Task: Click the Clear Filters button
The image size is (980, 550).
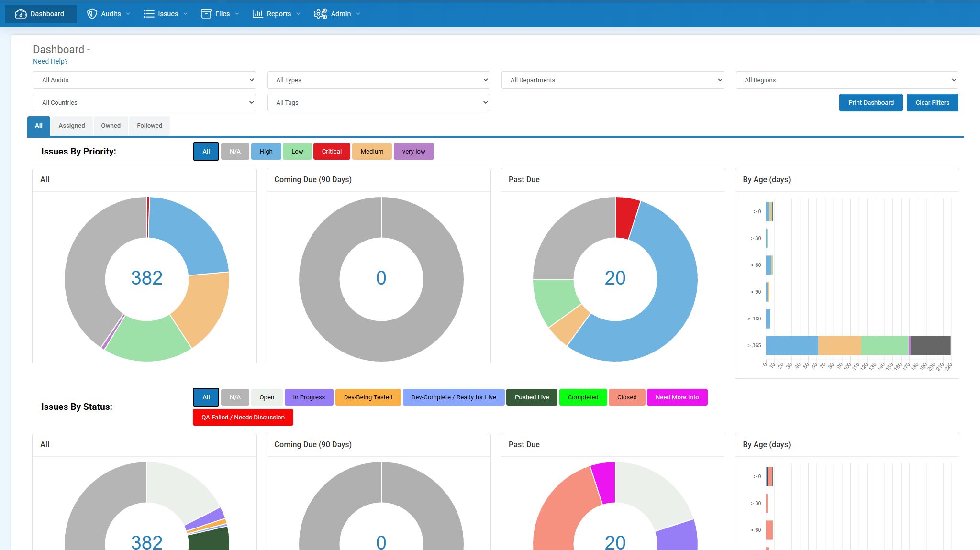Action: click(x=932, y=102)
